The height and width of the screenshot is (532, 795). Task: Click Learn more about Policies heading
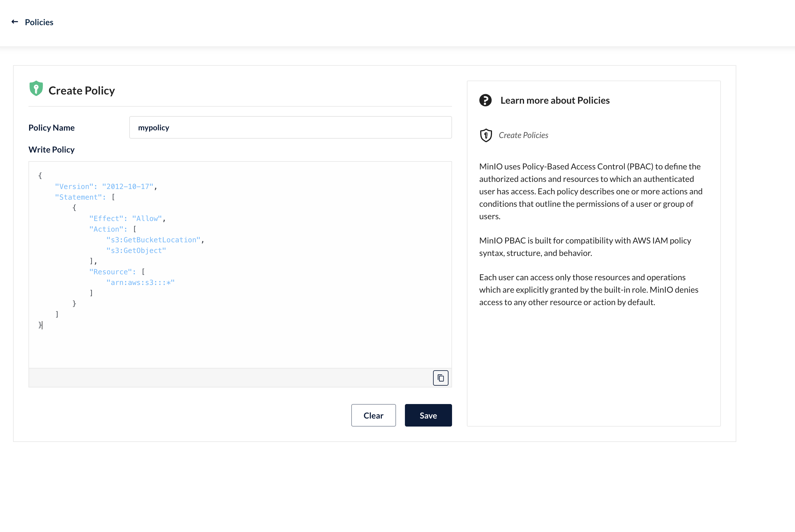pos(555,100)
